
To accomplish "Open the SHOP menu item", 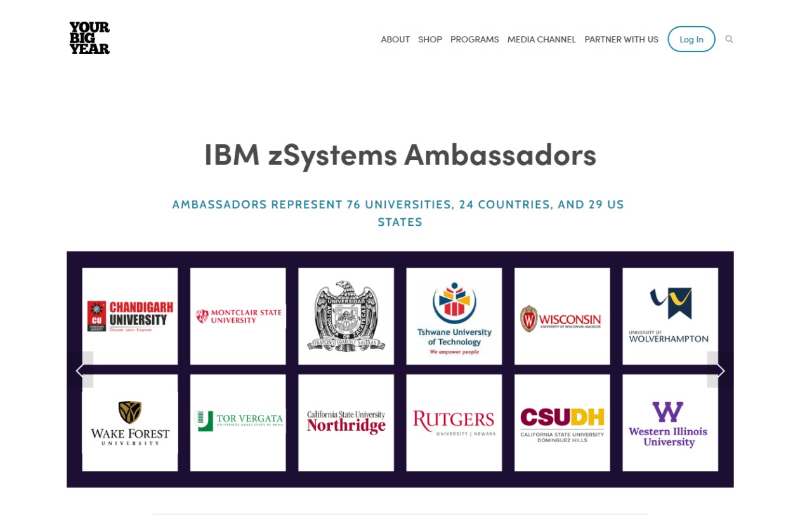I will point(430,39).
